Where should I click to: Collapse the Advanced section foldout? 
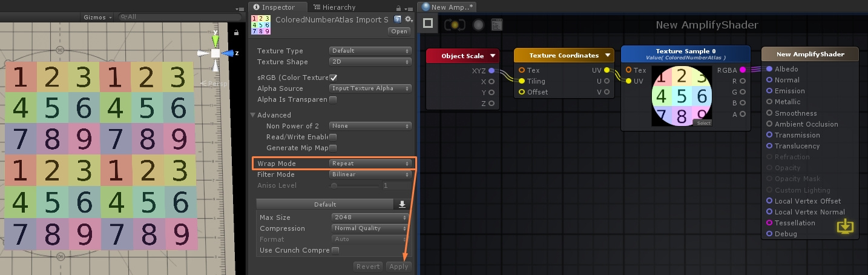click(x=254, y=115)
